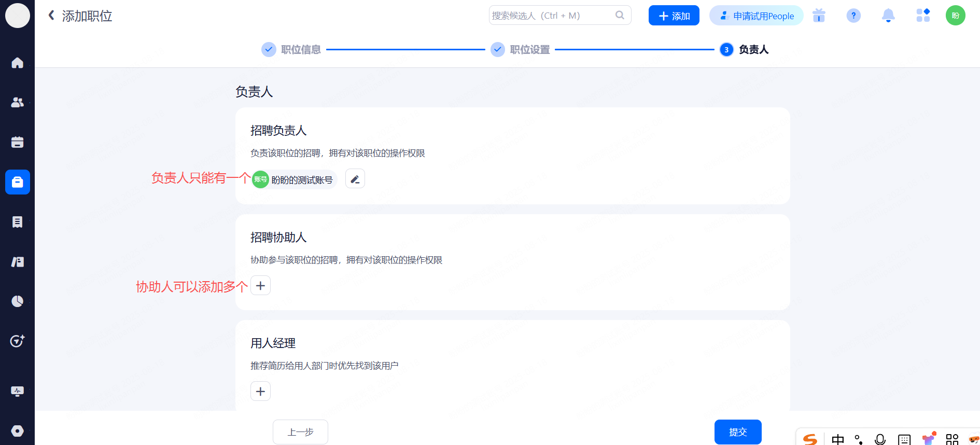The height and width of the screenshot is (445, 980).
Task: Go back using the arrow beside 添加职位
Action: (51, 16)
